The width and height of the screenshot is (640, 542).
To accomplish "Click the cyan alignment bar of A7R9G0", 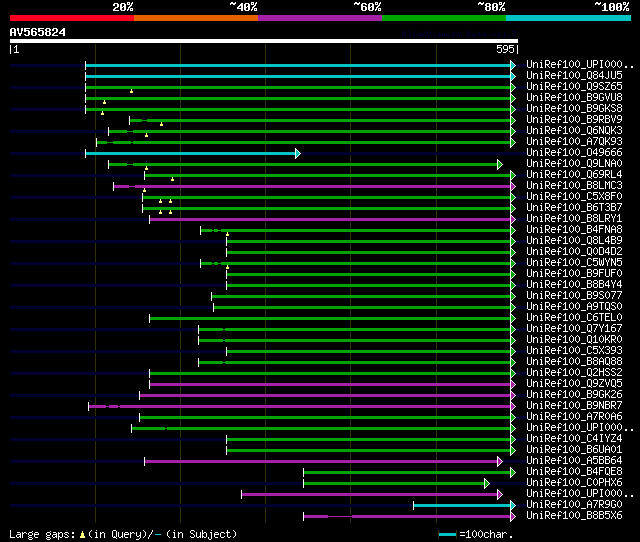I will (x=462, y=506).
